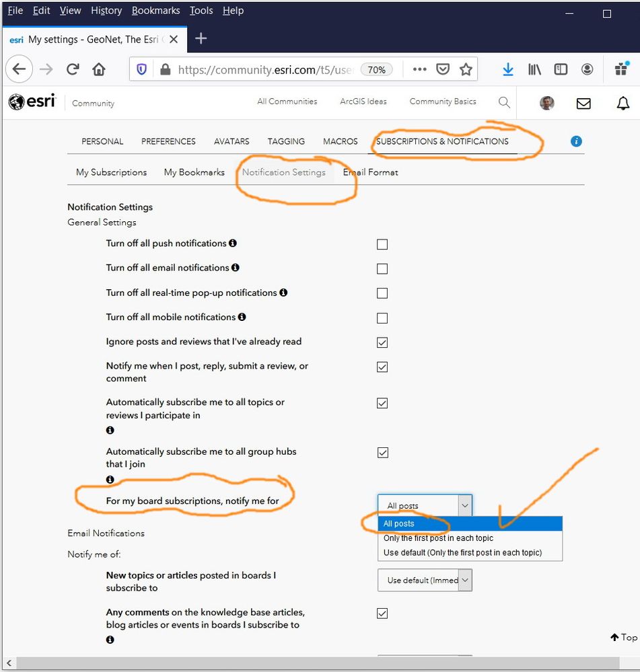Jump to Top of page link
The width and height of the screenshot is (640, 672).
(624, 637)
